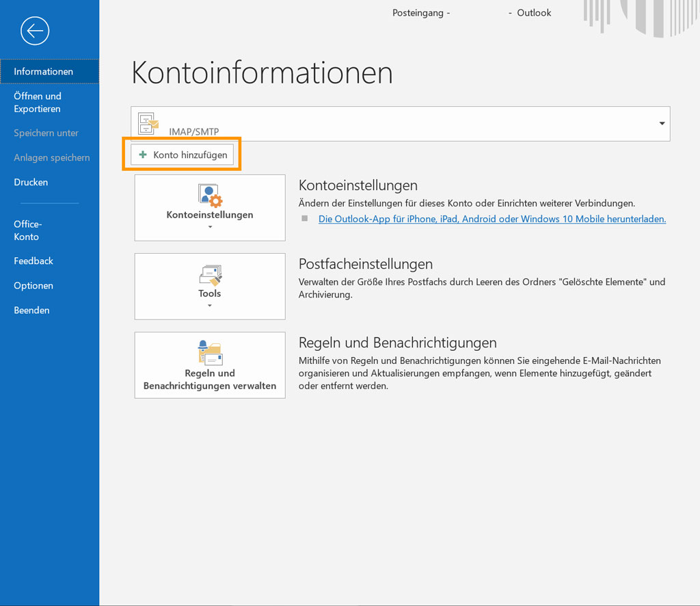The width and height of the screenshot is (700, 606).
Task: Open the Tools dropdown button
Action: pyautogui.click(x=210, y=287)
